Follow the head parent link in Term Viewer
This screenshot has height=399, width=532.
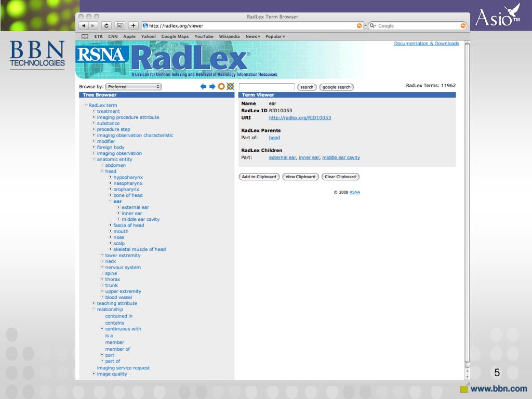tap(274, 138)
